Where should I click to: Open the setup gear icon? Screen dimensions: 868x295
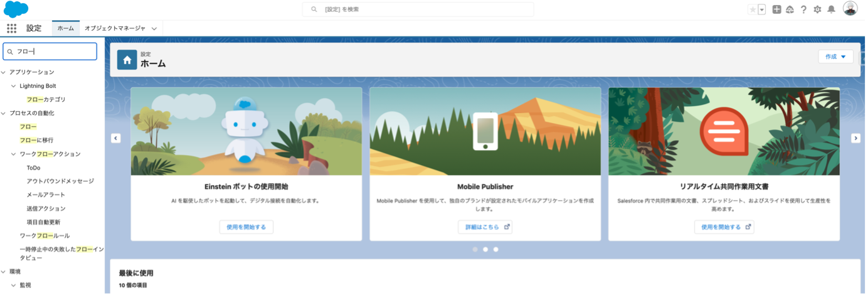pos(817,9)
